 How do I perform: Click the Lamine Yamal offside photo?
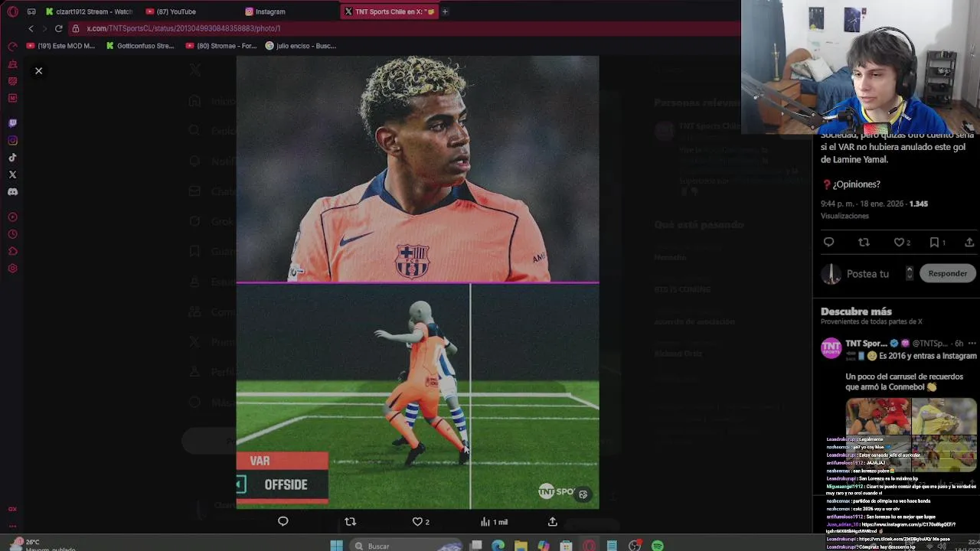point(417,282)
